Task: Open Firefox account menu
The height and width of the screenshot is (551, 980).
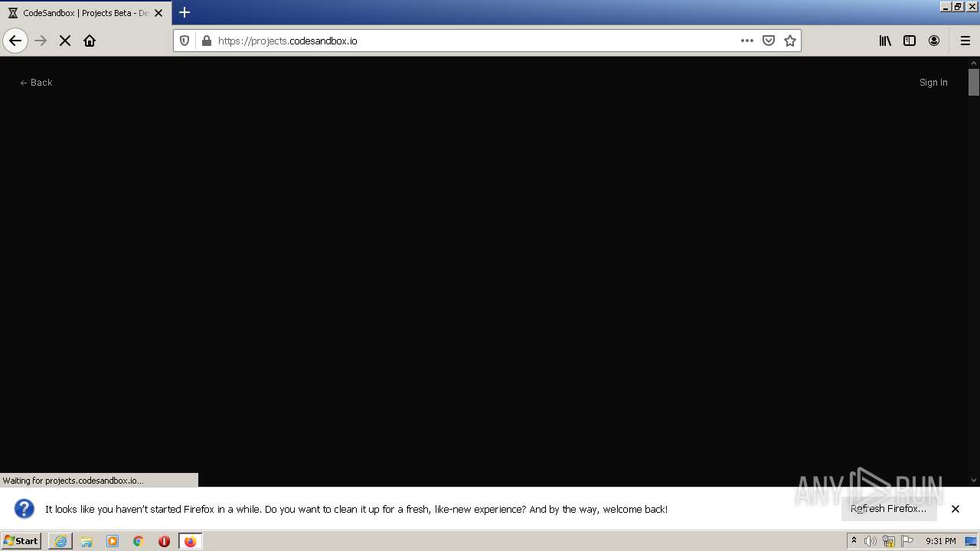Action: (934, 41)
